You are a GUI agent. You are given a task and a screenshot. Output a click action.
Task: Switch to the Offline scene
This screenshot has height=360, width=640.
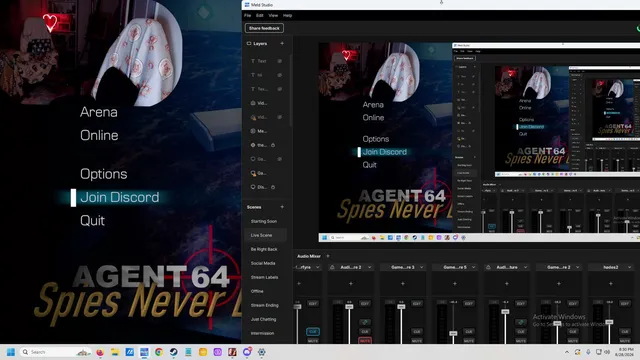point(257,291)
